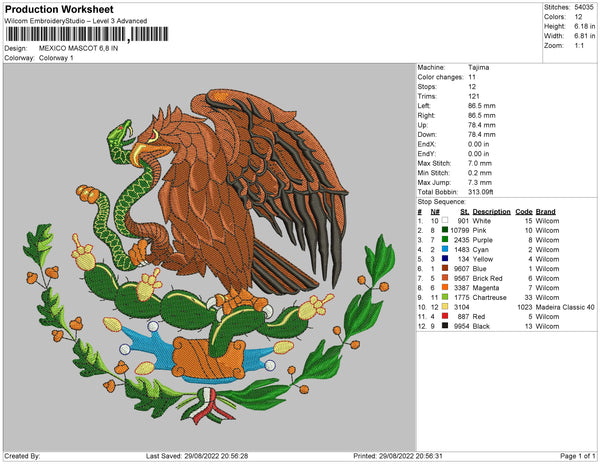Viewport: 600px width, 464px height.
Task: Click the Red thread color swatch
Action: [445, 316]
